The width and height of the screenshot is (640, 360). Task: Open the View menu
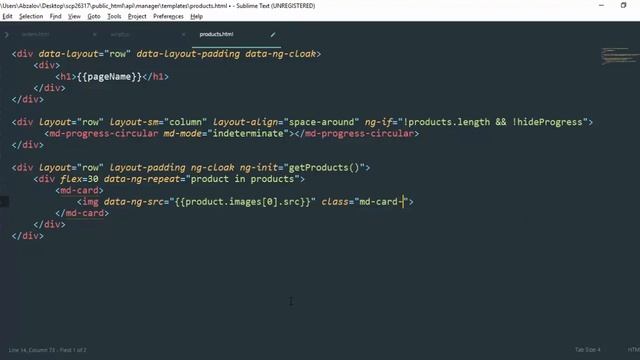coord(74,16)
